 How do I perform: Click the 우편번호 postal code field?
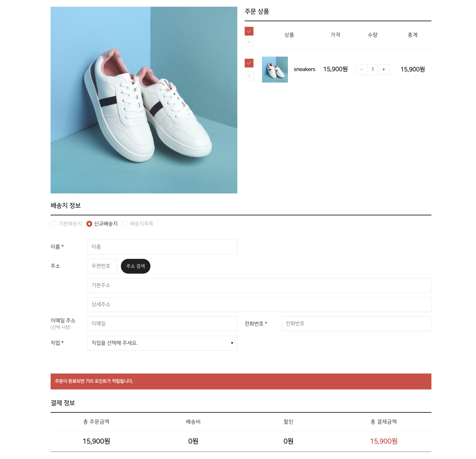point(102,266)
